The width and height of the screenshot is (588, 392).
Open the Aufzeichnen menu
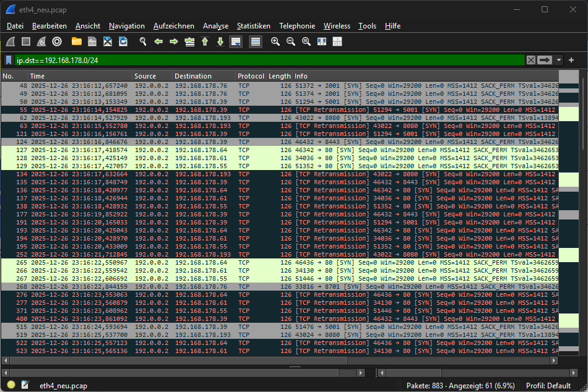pos(174,26)
